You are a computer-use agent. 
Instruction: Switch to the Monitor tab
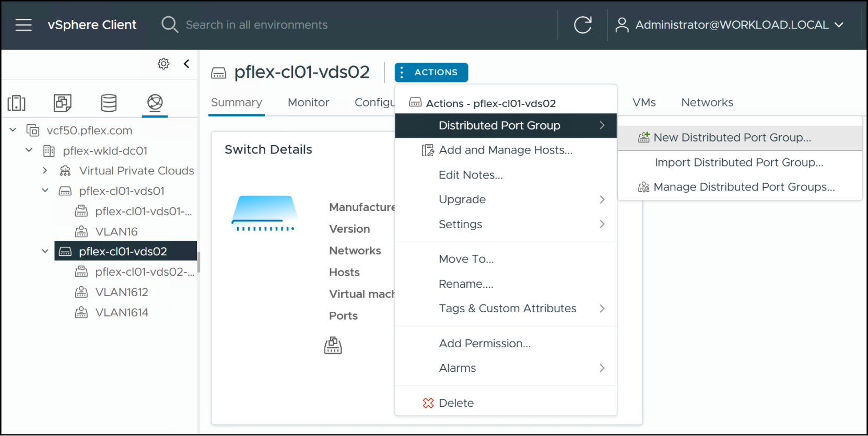tap(309, 103)
